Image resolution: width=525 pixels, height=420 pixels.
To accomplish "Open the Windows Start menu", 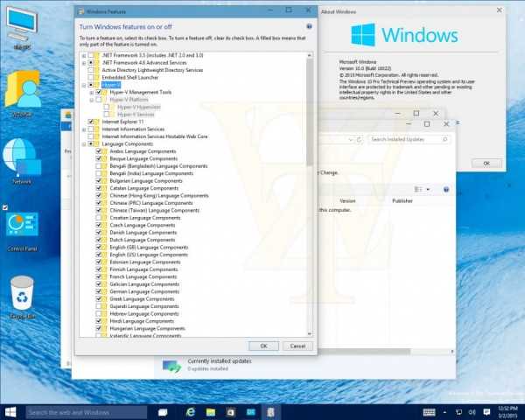I will [x=10, y=412].
